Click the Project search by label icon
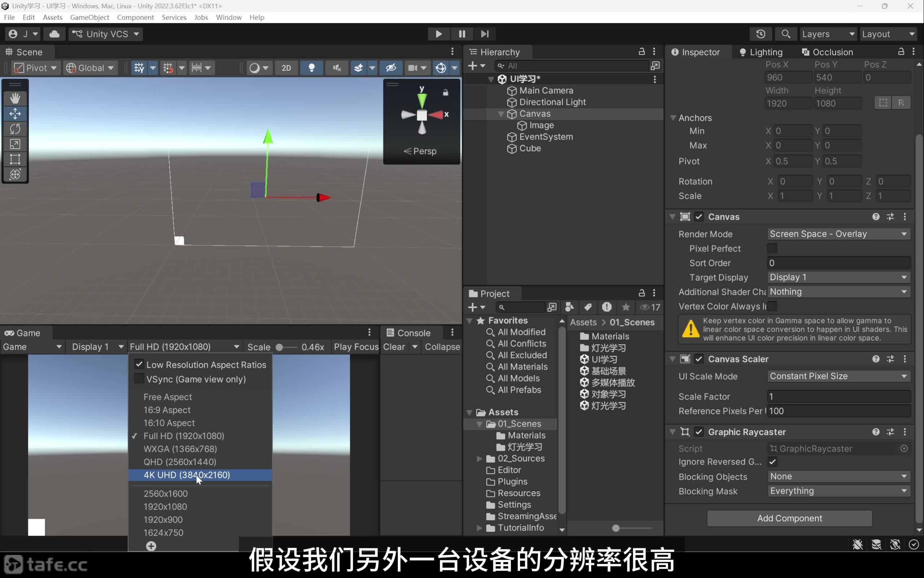The image size is (924, 578). click(588, 307)
